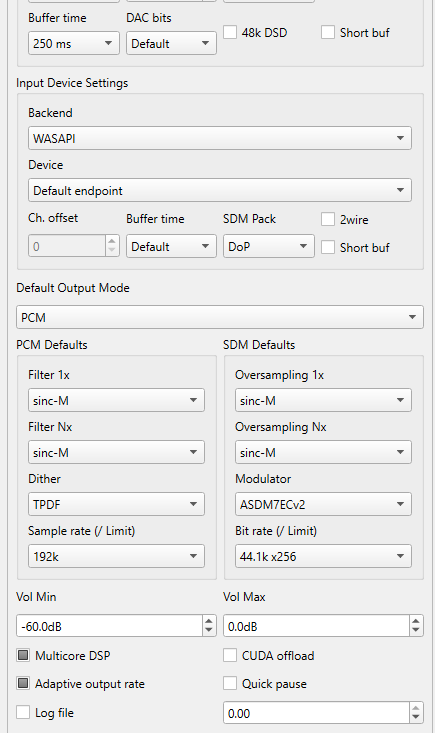Click the Vol Max 0.0dB input field
Screen dimensions: 435x733
(x=316, y=626)
